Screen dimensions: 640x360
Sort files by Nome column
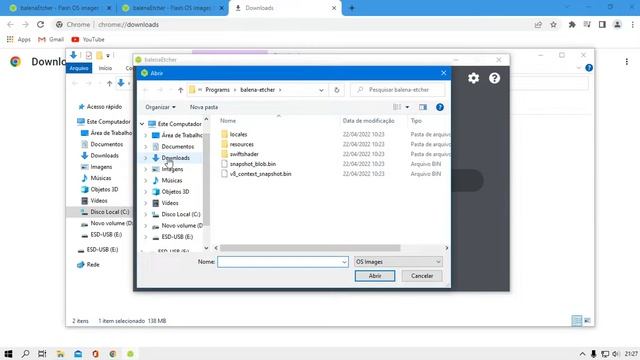pos(228,121)
